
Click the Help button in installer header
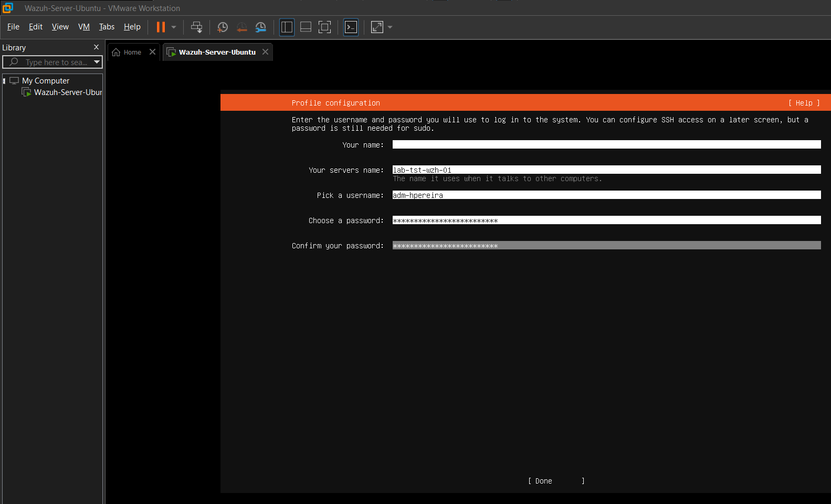coord(804,103)
